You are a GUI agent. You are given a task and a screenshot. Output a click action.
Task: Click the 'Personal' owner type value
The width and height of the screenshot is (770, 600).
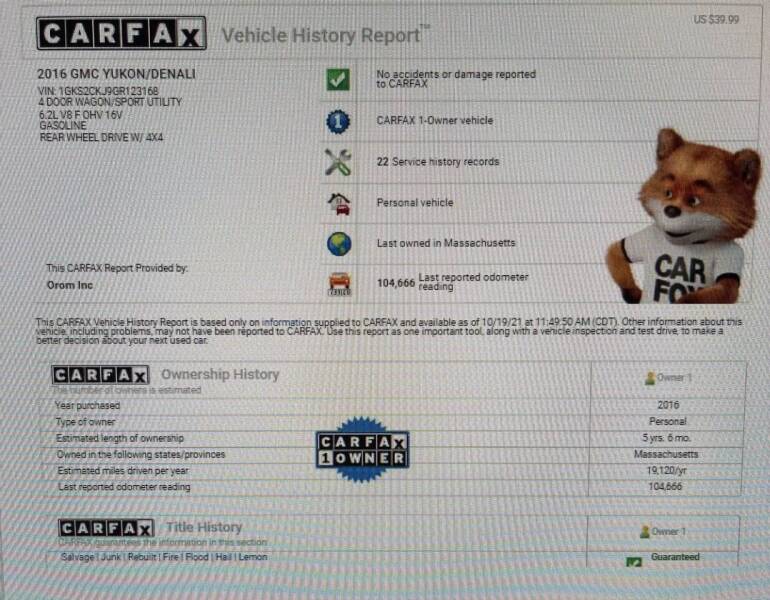pyautogui.click(x=667, y=421)
